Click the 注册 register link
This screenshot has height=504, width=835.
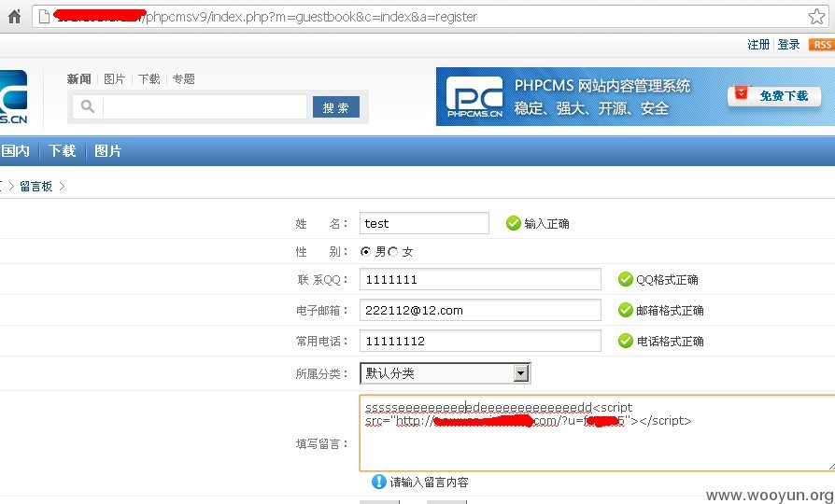tap(758, 45)
